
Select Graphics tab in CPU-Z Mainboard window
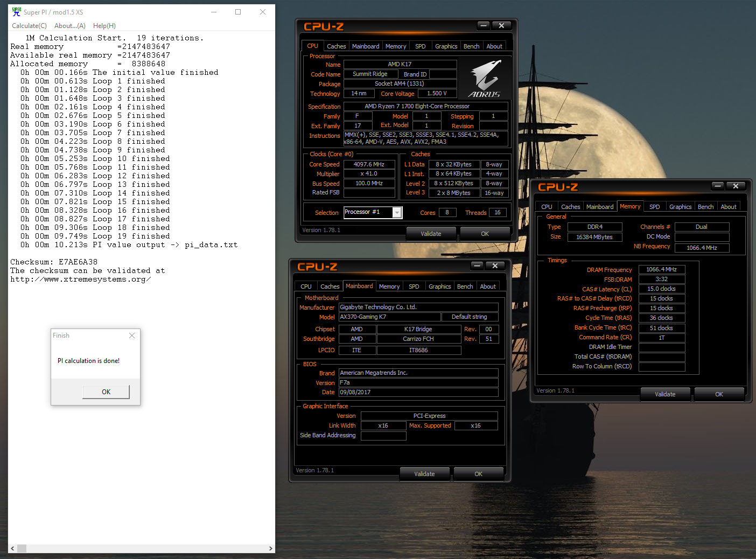[440, 287]
